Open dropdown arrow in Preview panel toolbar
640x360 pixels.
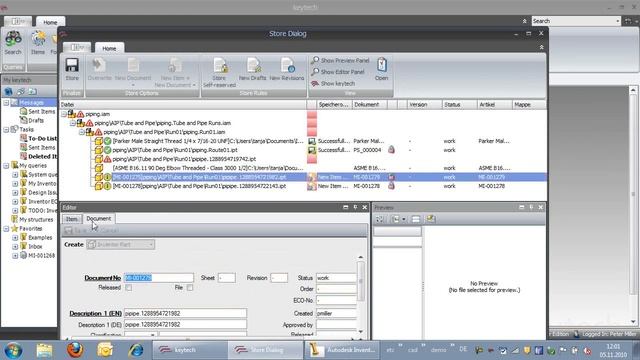tap(404, 219)
